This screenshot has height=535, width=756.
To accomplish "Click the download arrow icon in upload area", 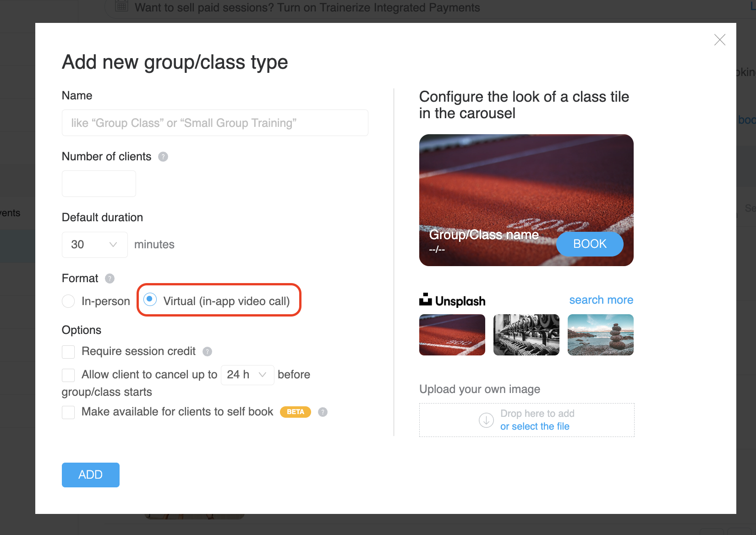I will pyautogui.click(x=486, y=420).
